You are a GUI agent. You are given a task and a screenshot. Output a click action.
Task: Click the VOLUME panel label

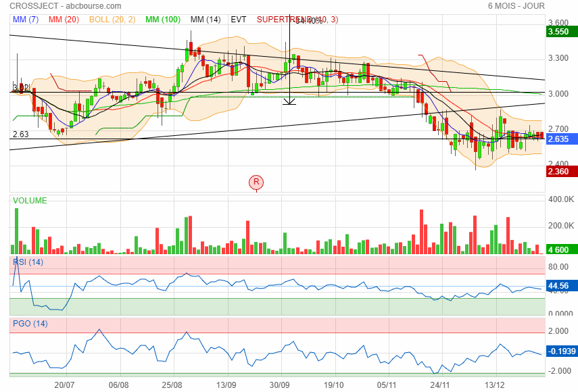[x=30, y=201]
